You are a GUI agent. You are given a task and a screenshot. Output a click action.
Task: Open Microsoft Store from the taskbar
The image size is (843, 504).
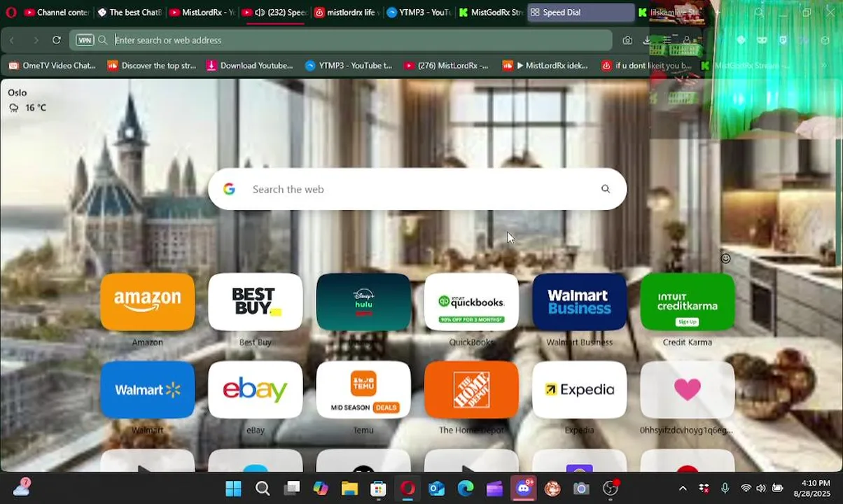click(x=378, y=488)
